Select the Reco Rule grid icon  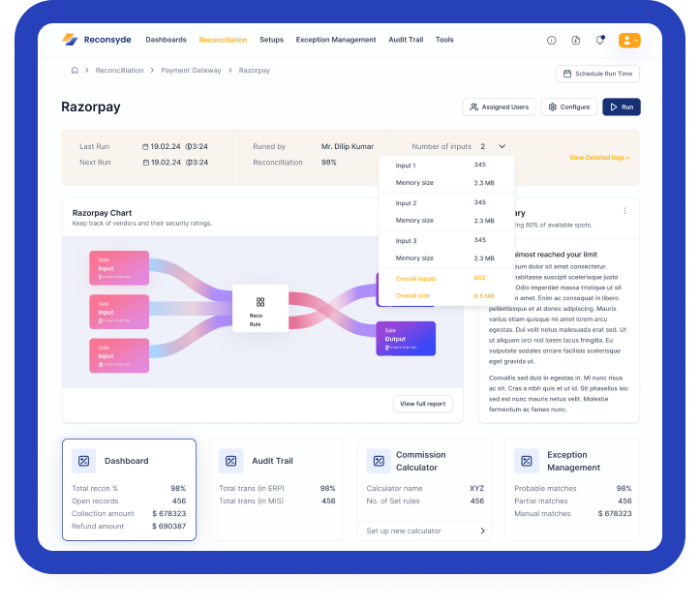pos(260,302)
